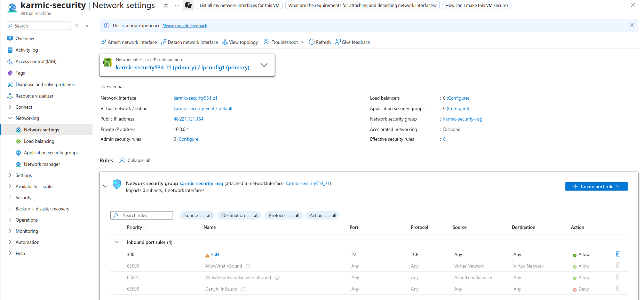Click the View topology icon
This screenshot has width=644, height=300.
225,42
